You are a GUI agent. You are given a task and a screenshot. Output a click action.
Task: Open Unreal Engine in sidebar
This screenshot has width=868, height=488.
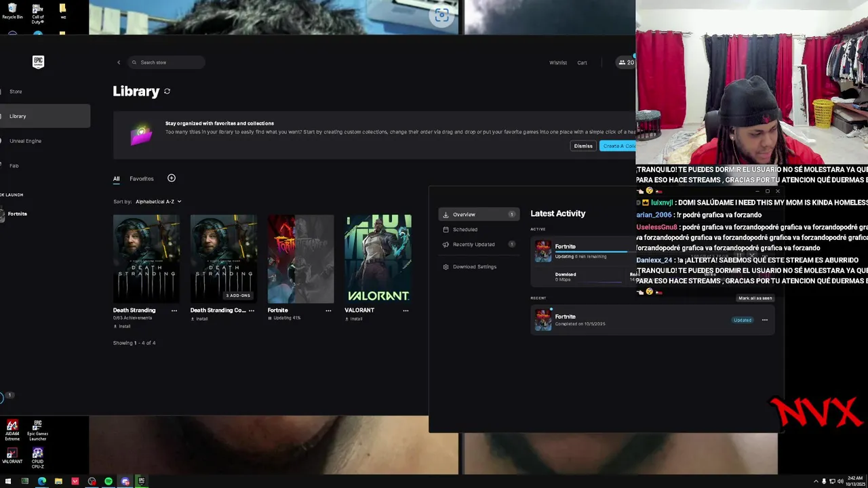pos(26,141)
